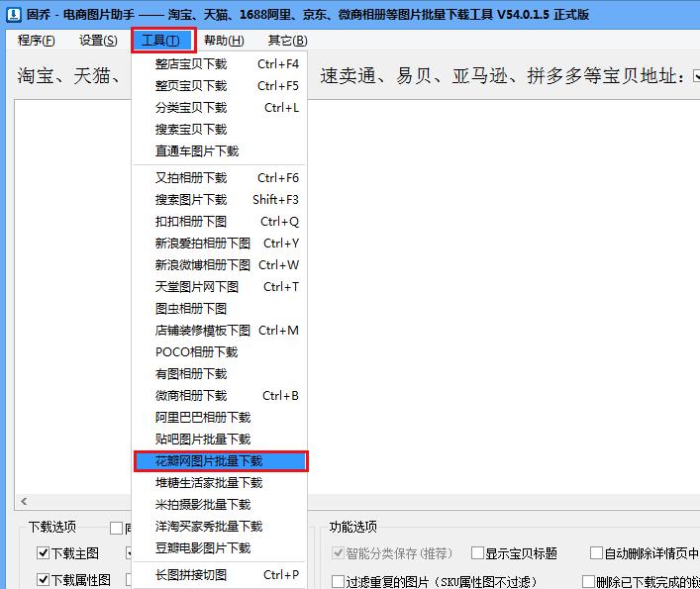Choose 新浪爱拍相册下图 entry
700x589 pixels.
click(220, 244)
